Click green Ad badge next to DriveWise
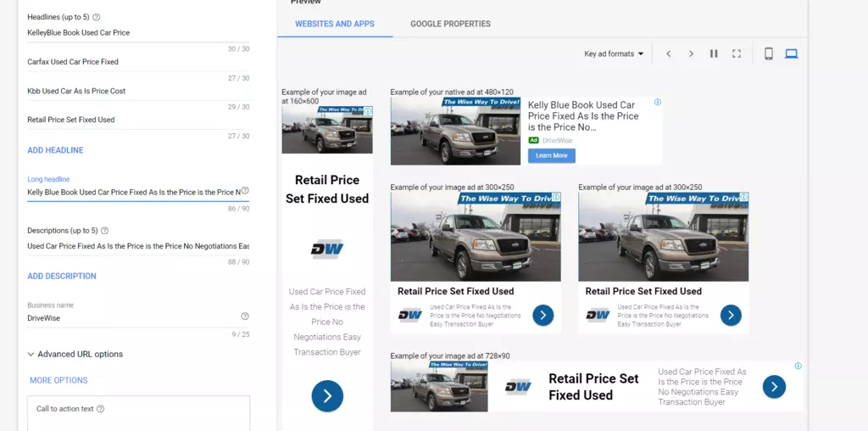This screenshot has height=431, width=868. (534, 141)
